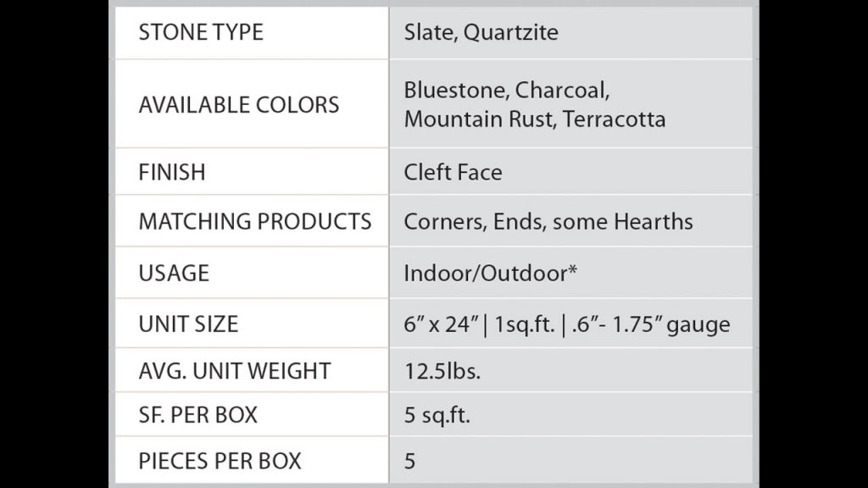
Task: Select the 5 sq.ft. value
Action: pyautogui.click(x=437, y=415)
